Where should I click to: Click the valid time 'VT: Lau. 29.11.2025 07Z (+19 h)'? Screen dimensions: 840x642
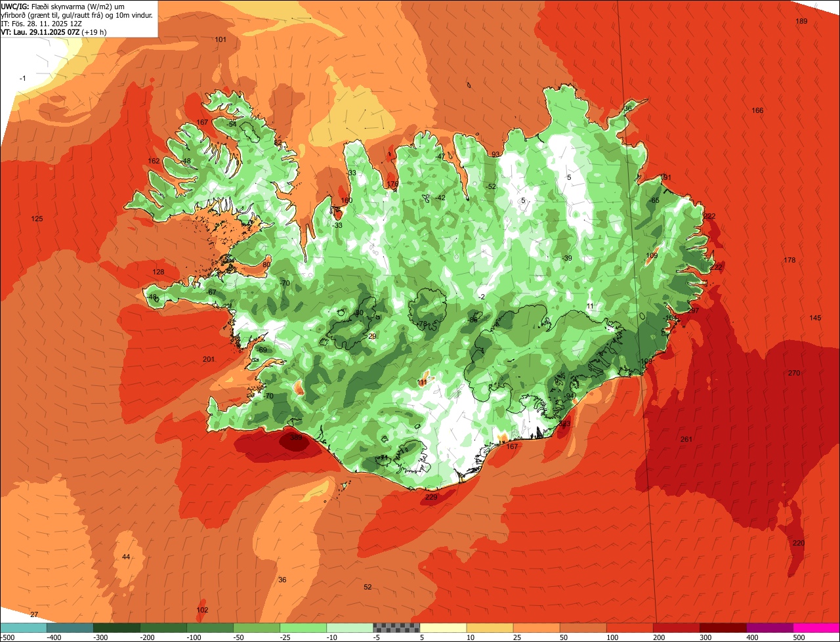[x=54, y=32]
